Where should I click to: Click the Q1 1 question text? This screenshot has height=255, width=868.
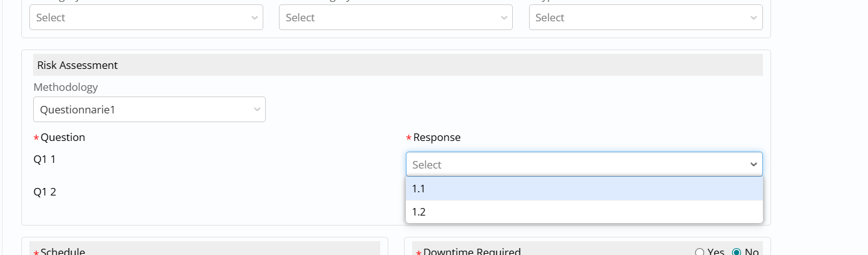(x=44, y=159)
